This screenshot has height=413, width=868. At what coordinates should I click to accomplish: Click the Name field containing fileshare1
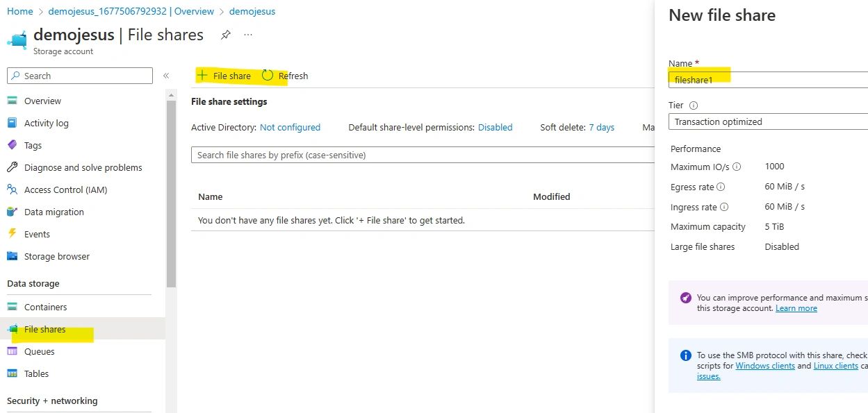(x=767, y=80)
